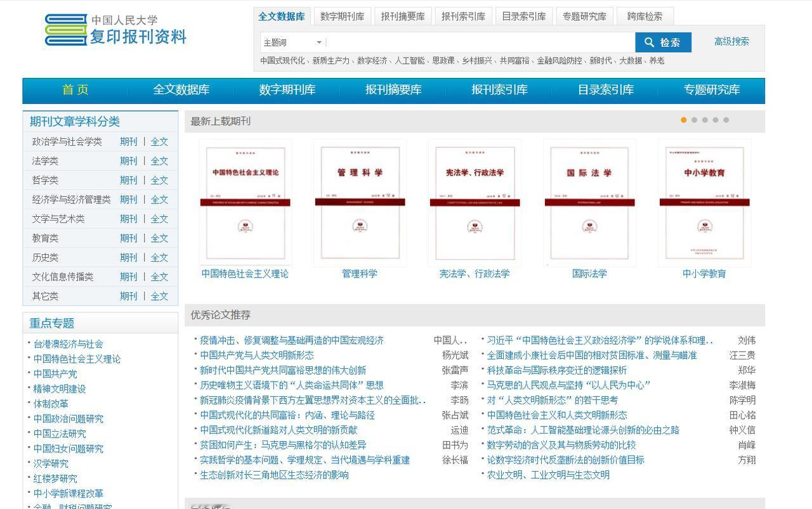The width and height of the screenshot is (812, 509).
Task: Click 全文 link beside 教育类
Action: pyautogui.click(x=160, y=238)
